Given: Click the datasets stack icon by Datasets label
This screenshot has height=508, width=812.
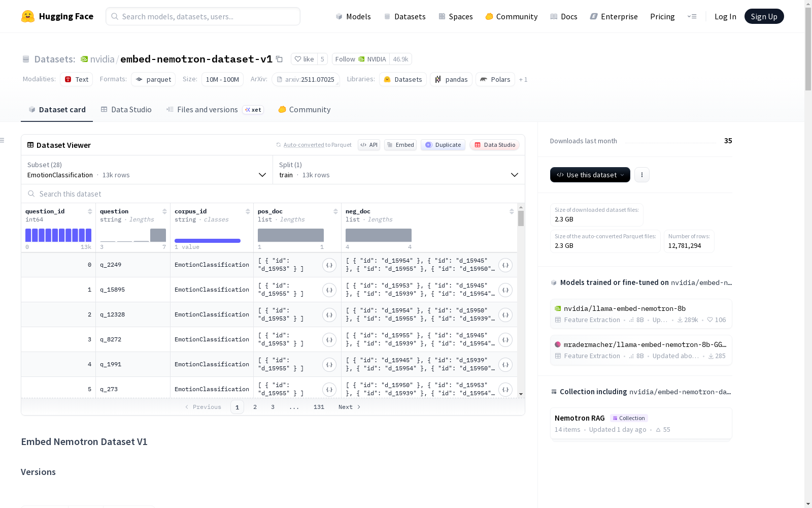Looking at the screenshot, I should 26,59.
